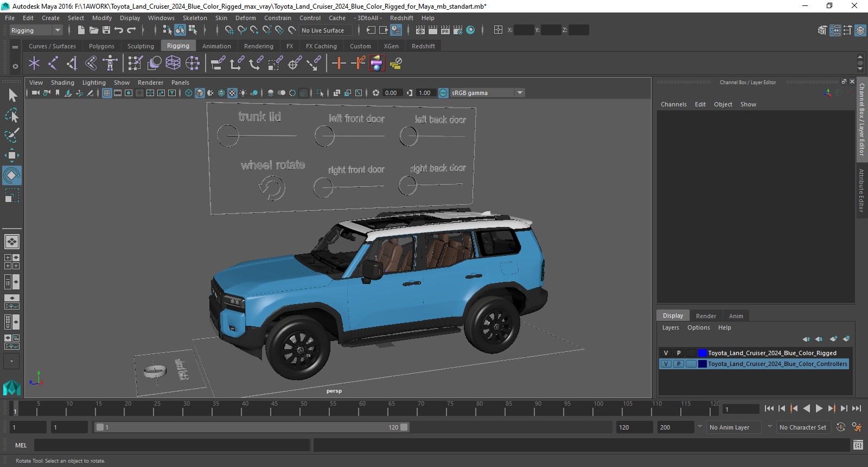Click the highlighted Set Driven Key shelf icon

tap(376, 64)
